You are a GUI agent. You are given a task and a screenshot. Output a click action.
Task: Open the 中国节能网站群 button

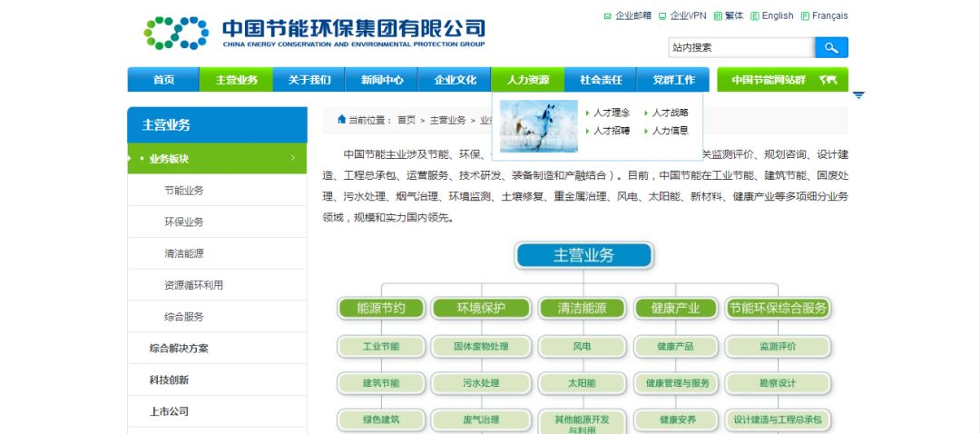pyautogui.click(x=782, y=80)
